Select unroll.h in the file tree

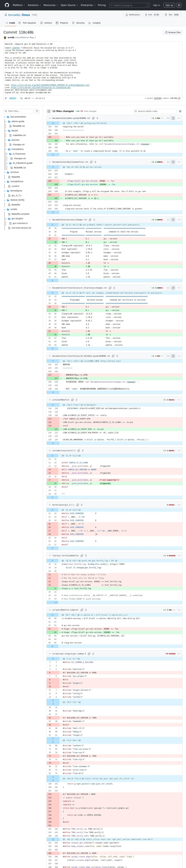pos(15,186)
